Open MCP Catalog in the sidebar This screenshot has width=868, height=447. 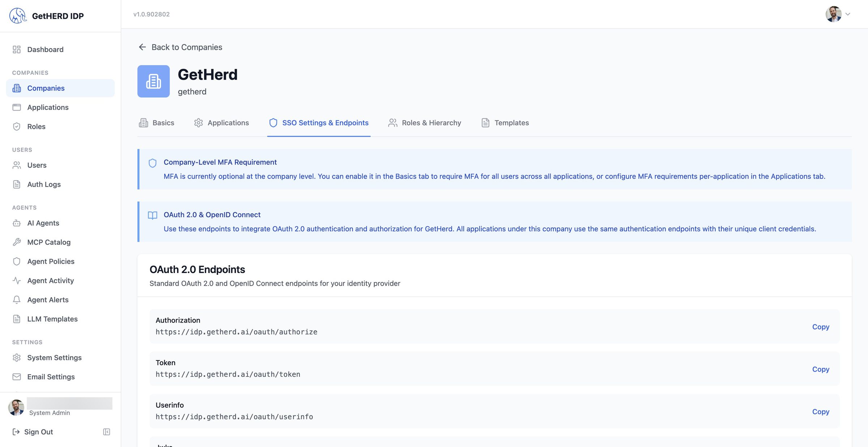pos(60,242)
